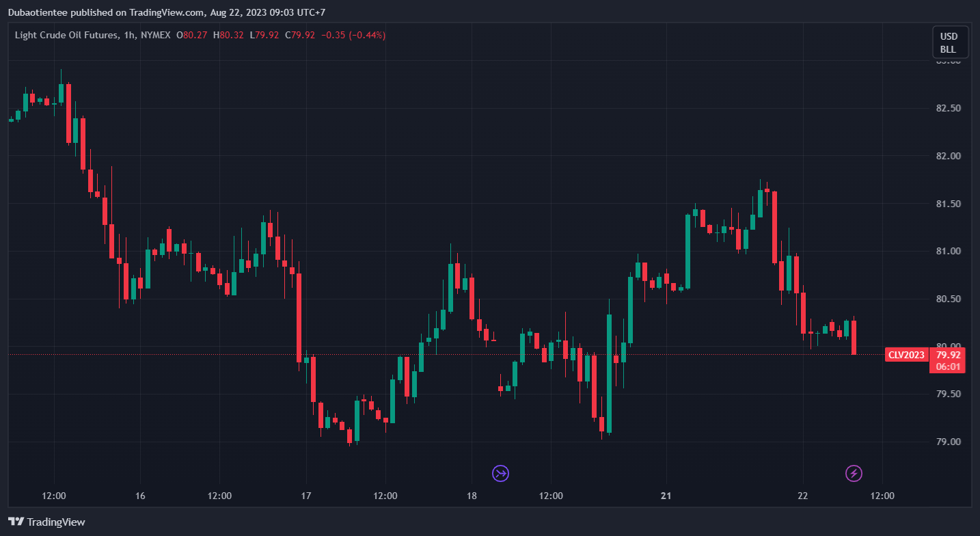Viewport: 980px width, 536px height.
Task: Select the 1h interval label in legend
Action: pyautogui.click(x=128, y=35)
